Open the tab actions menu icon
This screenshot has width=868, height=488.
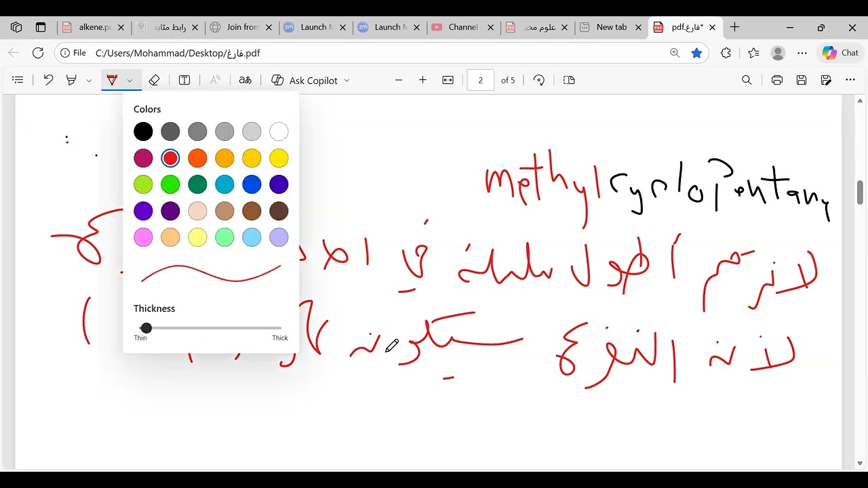pyautogui.click(x=41, y=27)
